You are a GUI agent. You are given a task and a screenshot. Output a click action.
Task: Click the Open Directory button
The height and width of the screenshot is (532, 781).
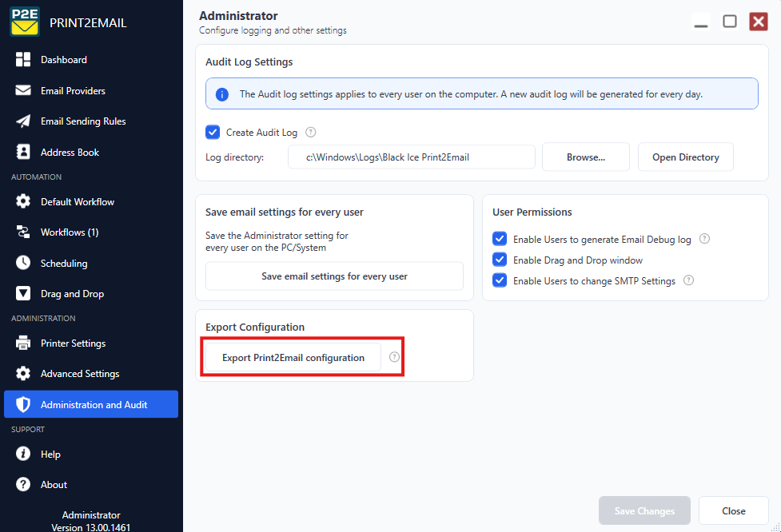685,157
